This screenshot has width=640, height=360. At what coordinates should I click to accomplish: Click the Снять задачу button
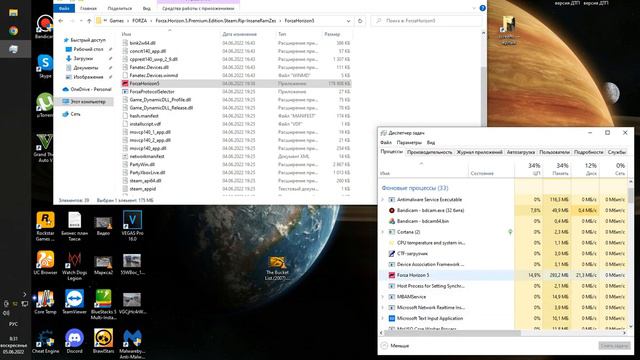(614, 346)
